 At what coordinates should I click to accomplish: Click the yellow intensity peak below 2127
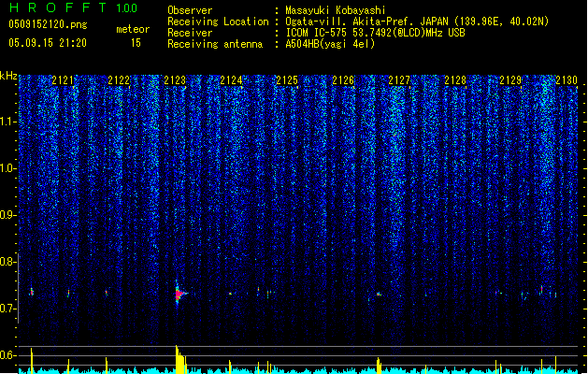(x=379, y=366)
